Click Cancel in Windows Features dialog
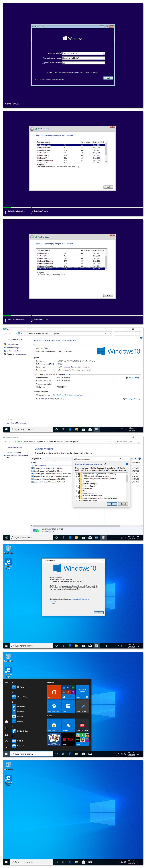This screenshot has width=146, height=868. point(123,504)
